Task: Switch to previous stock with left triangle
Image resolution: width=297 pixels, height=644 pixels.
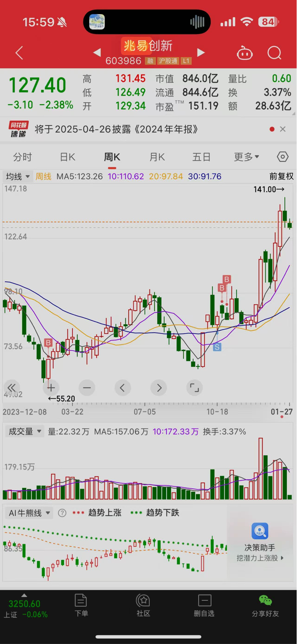Action: tap(97, 52)
